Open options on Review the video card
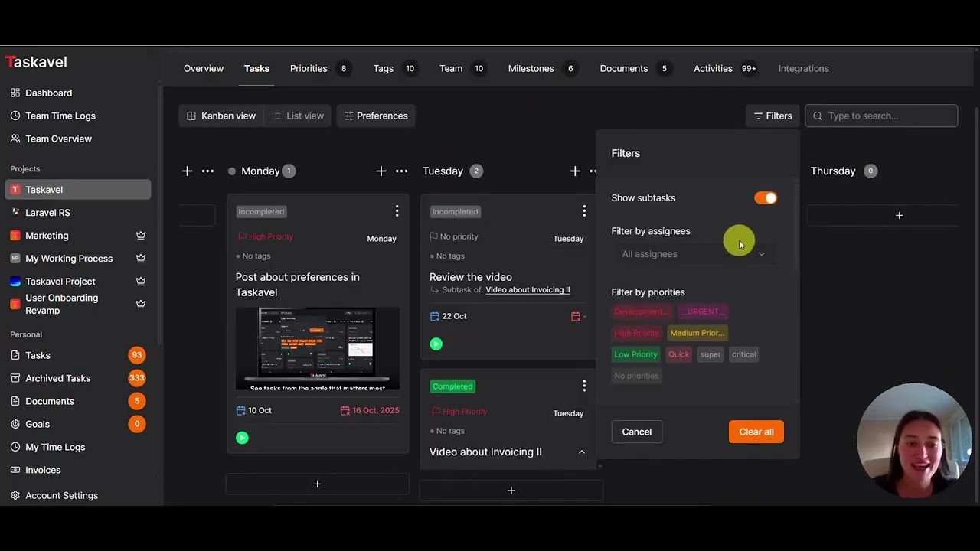This screenshot has height=551, width=980. point(584,210)
